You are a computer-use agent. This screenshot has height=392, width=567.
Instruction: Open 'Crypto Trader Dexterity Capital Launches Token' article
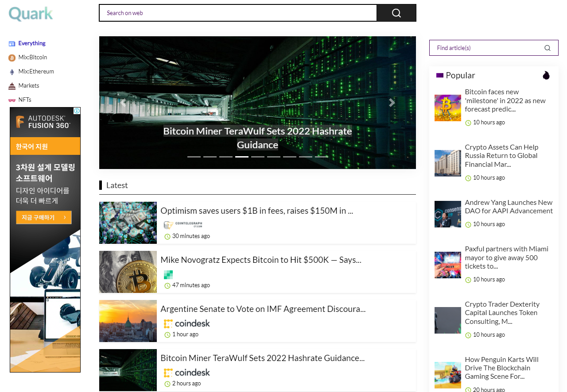(502, 313)
